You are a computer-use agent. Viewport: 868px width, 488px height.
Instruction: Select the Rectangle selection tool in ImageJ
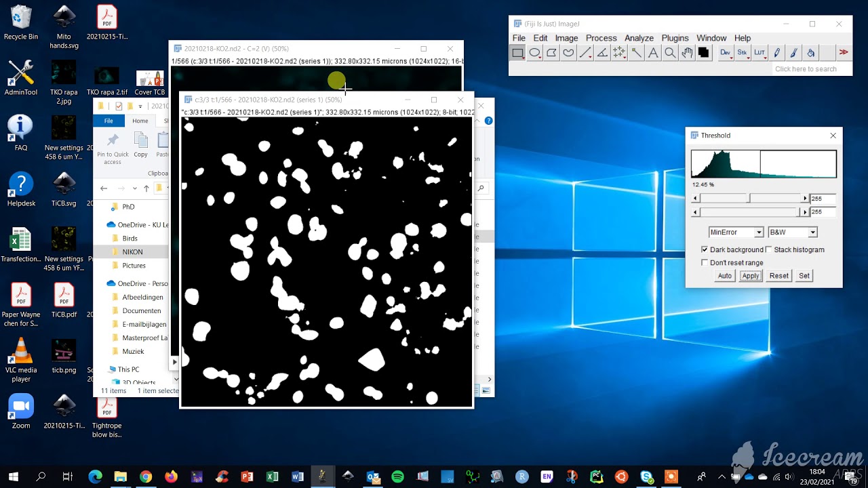518,53
